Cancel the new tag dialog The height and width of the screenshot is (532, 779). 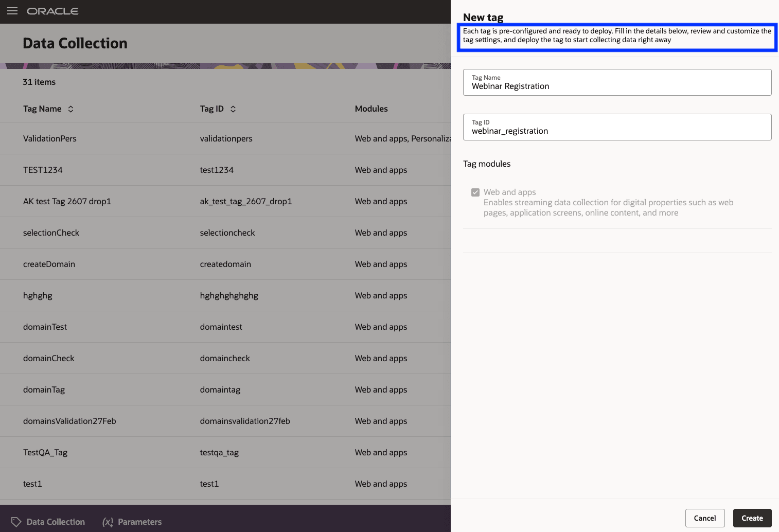(x=705, y=518)
